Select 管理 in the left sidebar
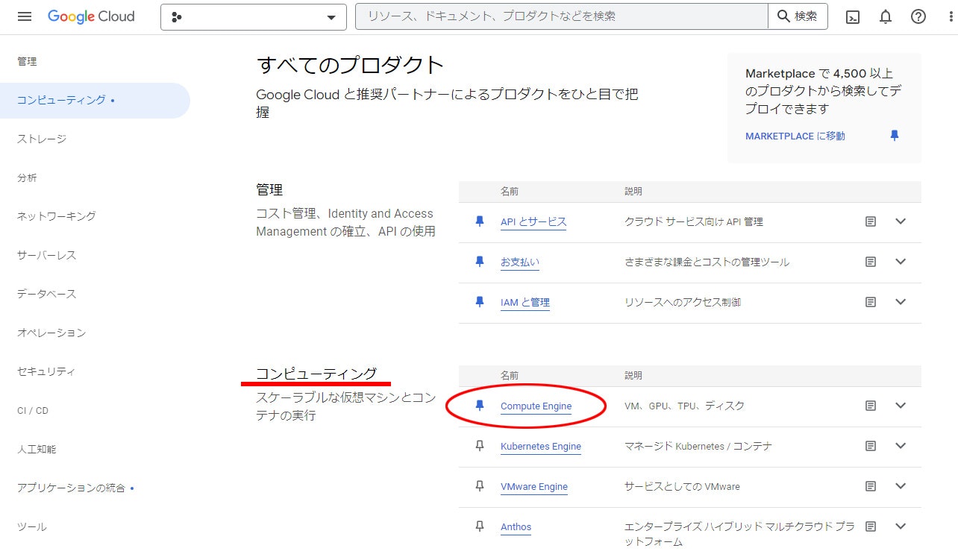Image resolution: width=958 pixels, height=560 pixels. (x=27, y=61)
